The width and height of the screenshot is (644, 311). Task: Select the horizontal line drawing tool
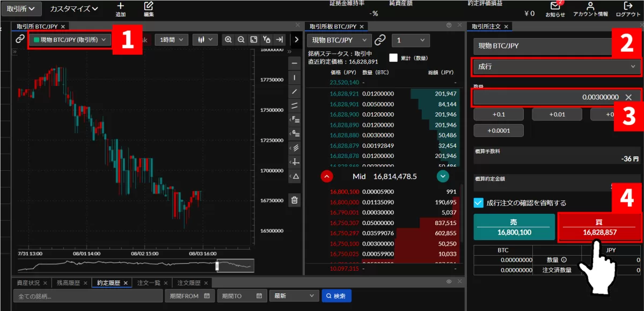[x=294, y=63]
